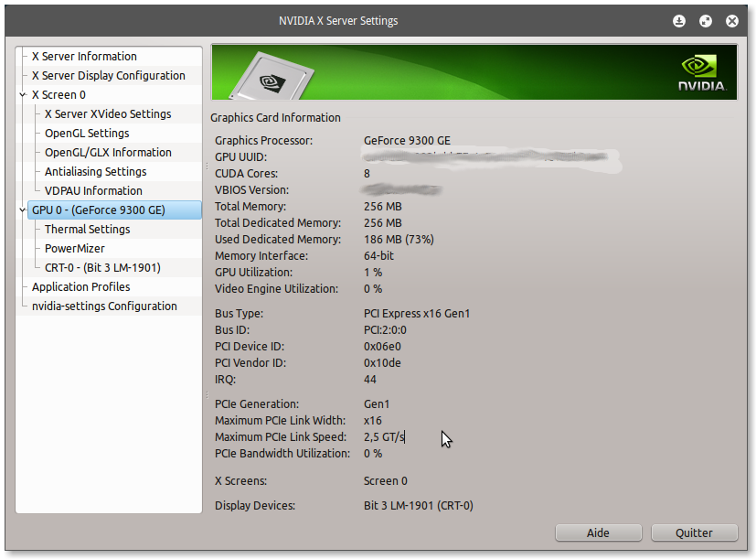Viewport: 756px width, 559px height.
Task: Click the X Screens value Screen 0
Action: coord(385,481)
